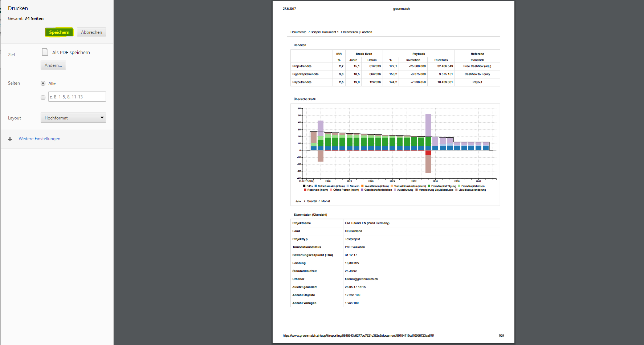Click the purple Gesellschafterdarlehen legend marker
This screenshot has width=644, height=345.
(x=362, y=190)
